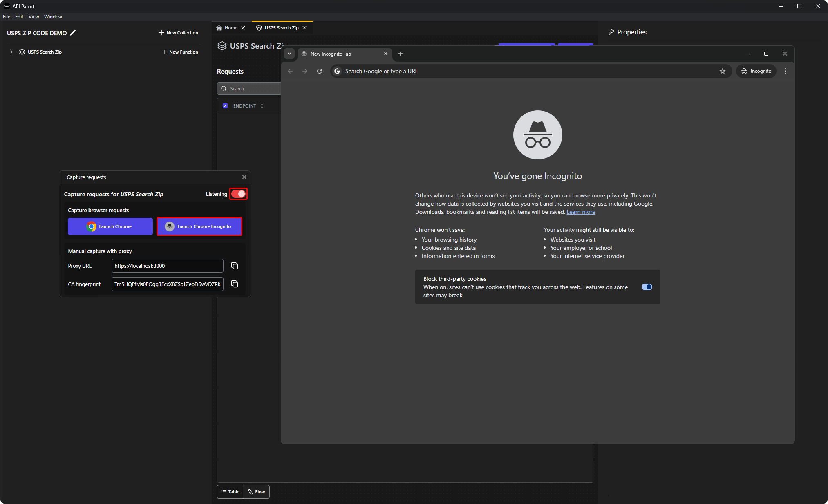Minimize the API Parrot window
This screenshot has height=504, width=828.
pos(781,6)
